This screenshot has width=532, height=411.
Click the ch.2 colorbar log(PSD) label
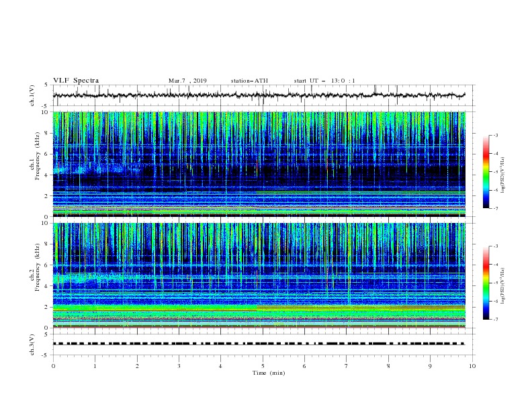click(x=503, y=286)
